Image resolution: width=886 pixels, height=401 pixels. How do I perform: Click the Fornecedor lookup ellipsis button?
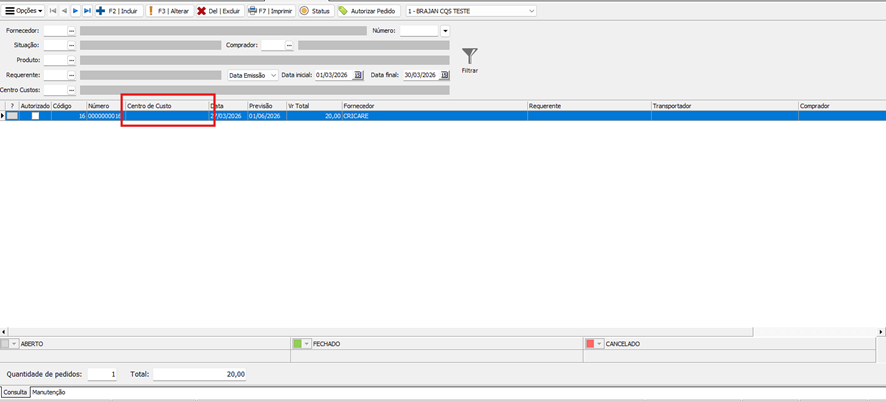[72, 31]
